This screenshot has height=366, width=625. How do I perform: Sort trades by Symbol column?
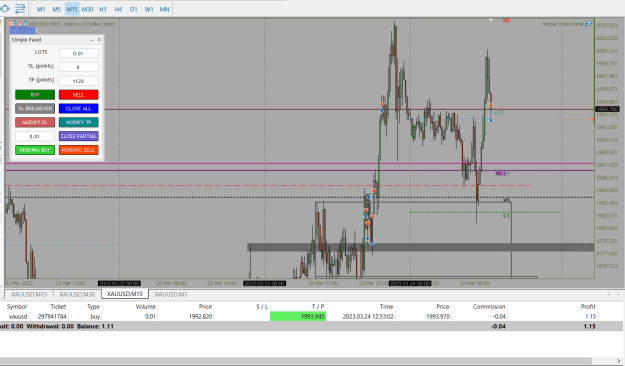click(x=17, y=307)
